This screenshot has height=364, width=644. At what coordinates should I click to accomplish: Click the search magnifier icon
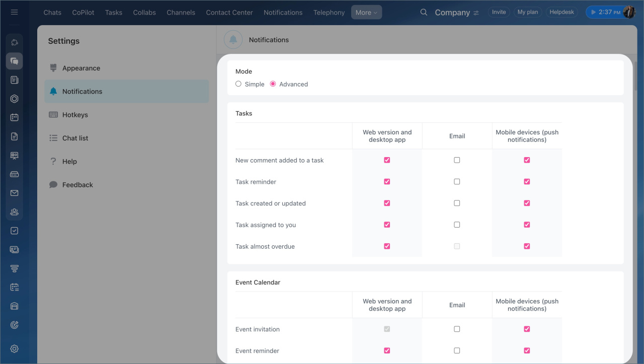coord(424,12)
